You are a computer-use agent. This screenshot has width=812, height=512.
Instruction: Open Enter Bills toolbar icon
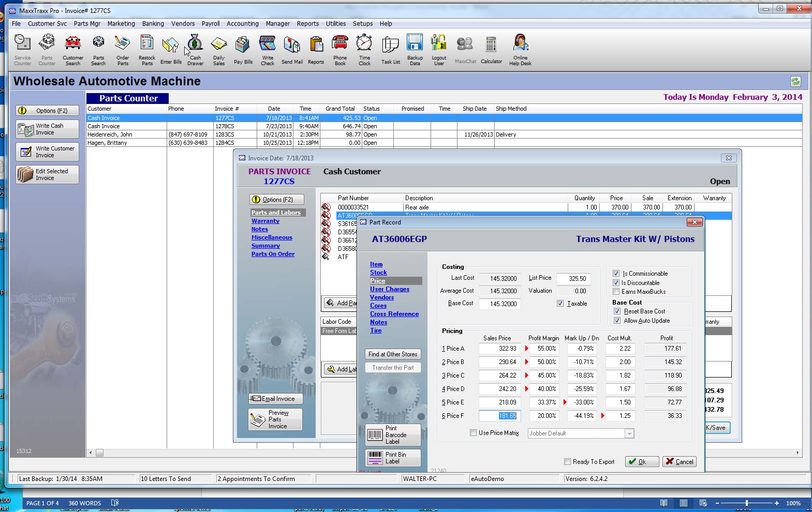pos(171,50)
